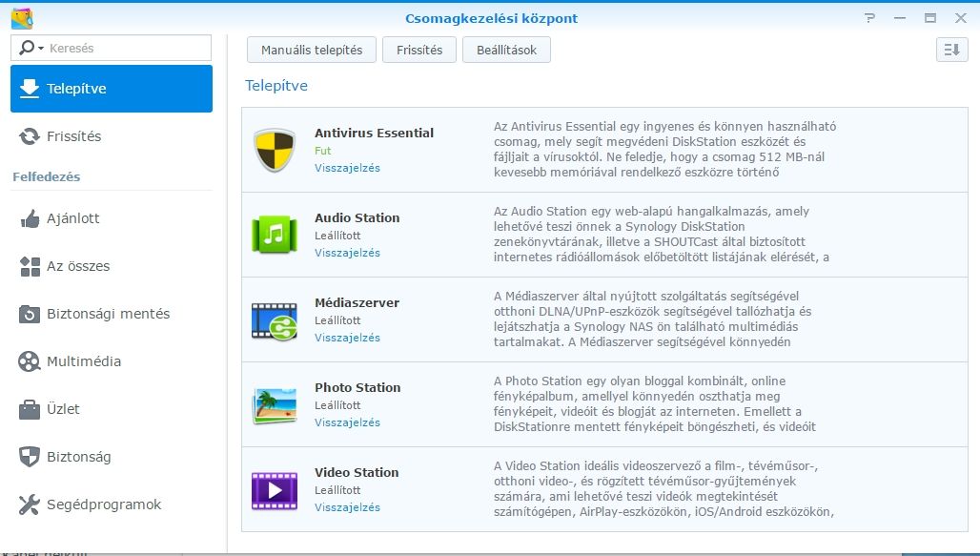This screenshot has height=556, width=980.
Task: Open the Segédprogramok category
Action: (112, 505)
